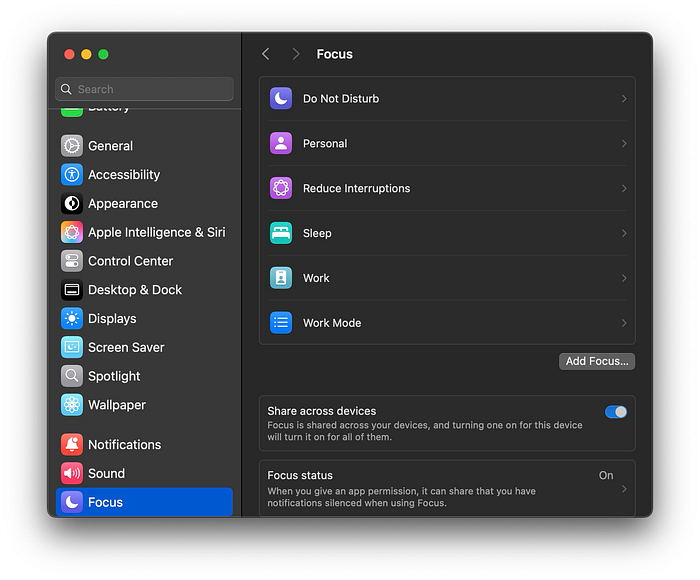This screenshot has height=580, width=700.
Task: Click the On value of Focus status
Action: pos(606,476)
